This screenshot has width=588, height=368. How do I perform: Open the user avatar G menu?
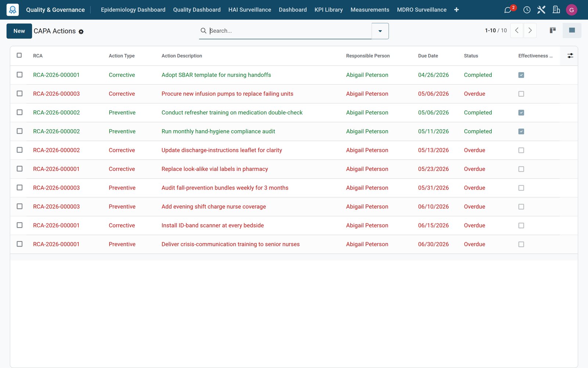click(571, 10)
